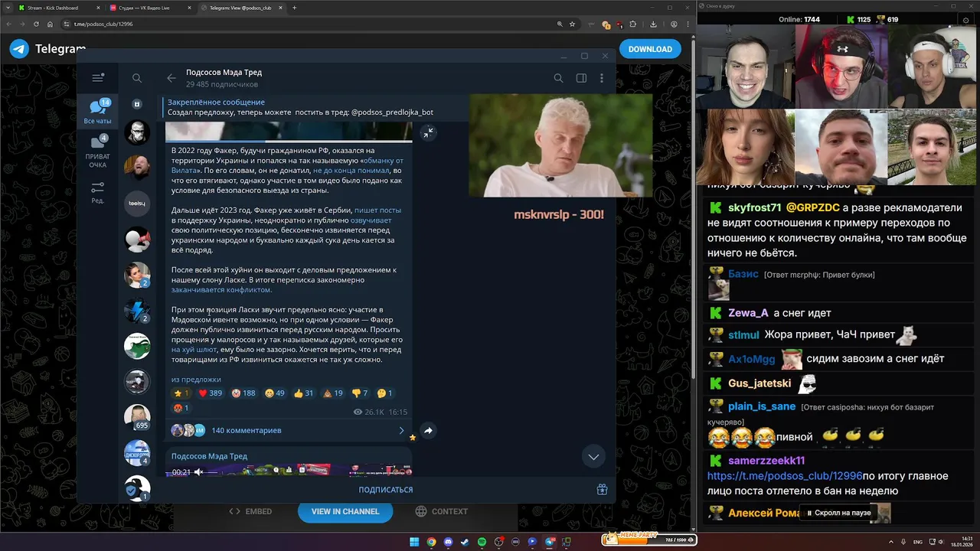Open gift icon next to Подписаться
Screen dimensions: 980x551
(x=603, y=490)
